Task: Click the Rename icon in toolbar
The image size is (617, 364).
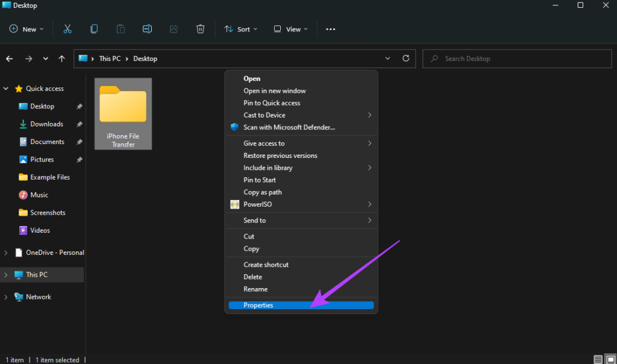Action: tap(147, 29)
